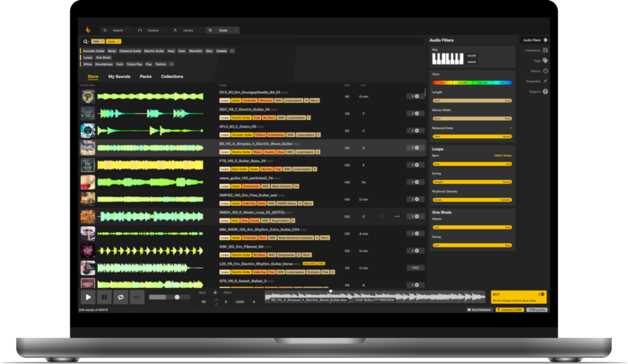Select the MINOR key filter button
This screenshot has width=628, height=364.
(x=472, y=62)
